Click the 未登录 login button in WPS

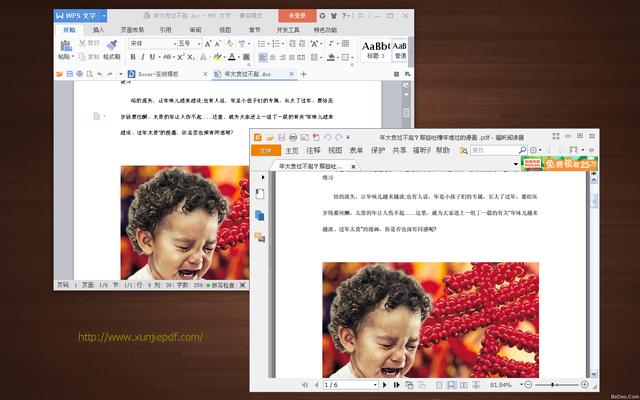298,16
